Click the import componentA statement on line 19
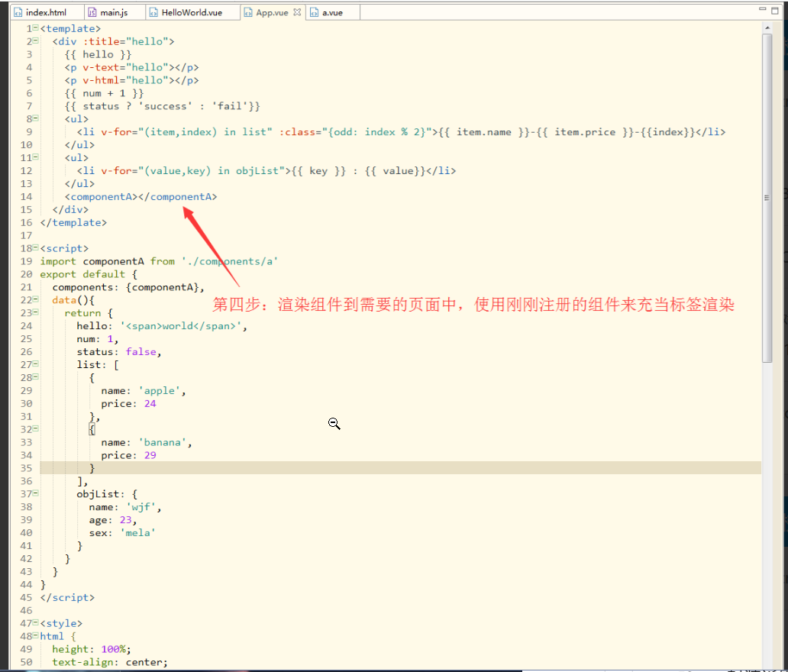 pos(159,261)
